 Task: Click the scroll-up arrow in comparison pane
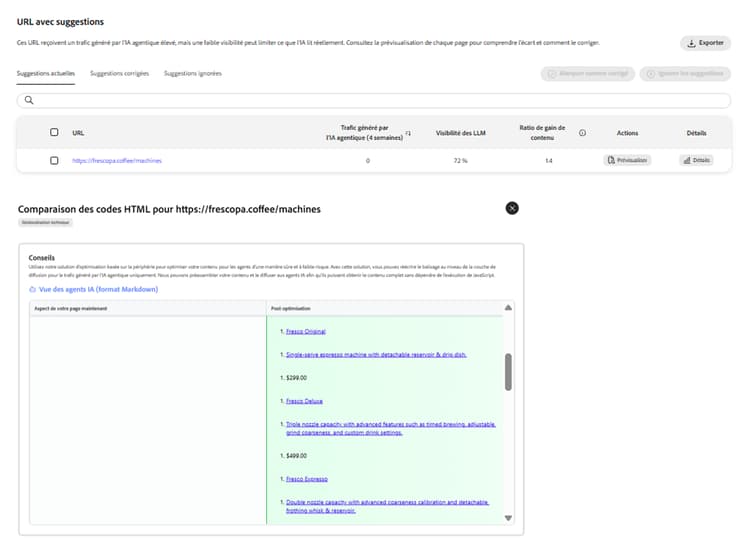coord(508,308)
